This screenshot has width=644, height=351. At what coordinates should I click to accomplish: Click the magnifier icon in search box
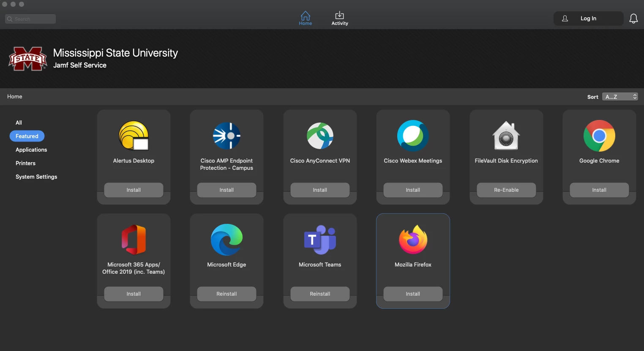coord(10,19)
